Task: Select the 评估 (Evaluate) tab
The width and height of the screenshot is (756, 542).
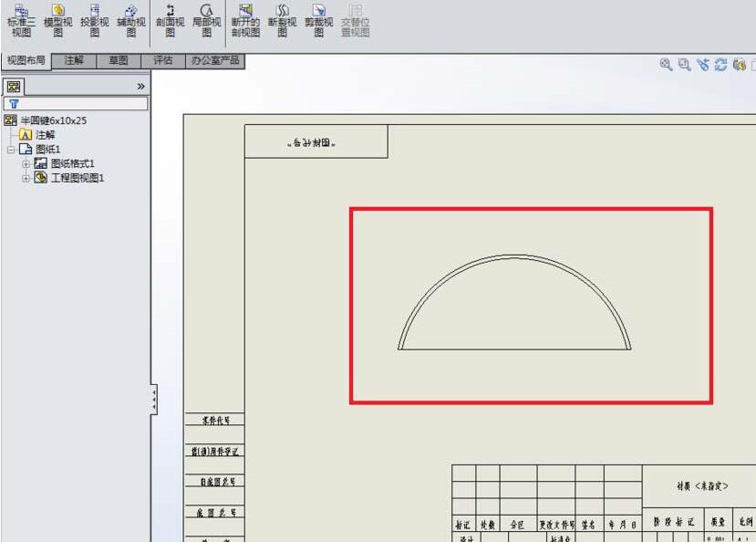Action: tap(161, 60)
